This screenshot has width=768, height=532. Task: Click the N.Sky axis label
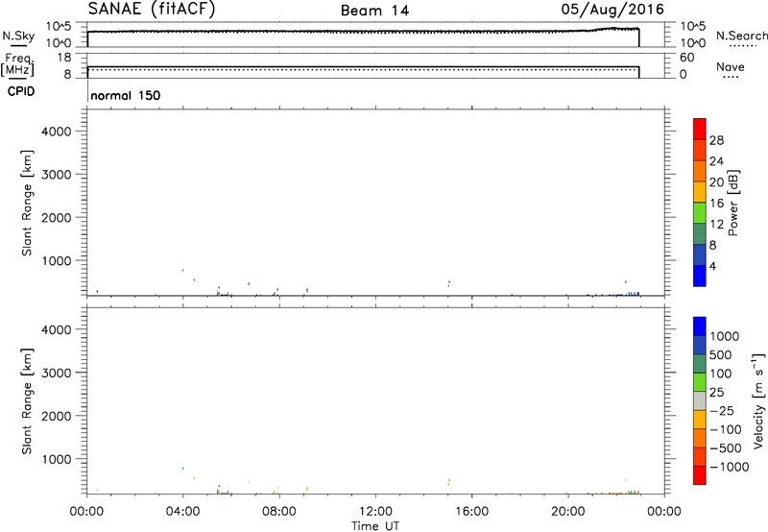[18, 36]
